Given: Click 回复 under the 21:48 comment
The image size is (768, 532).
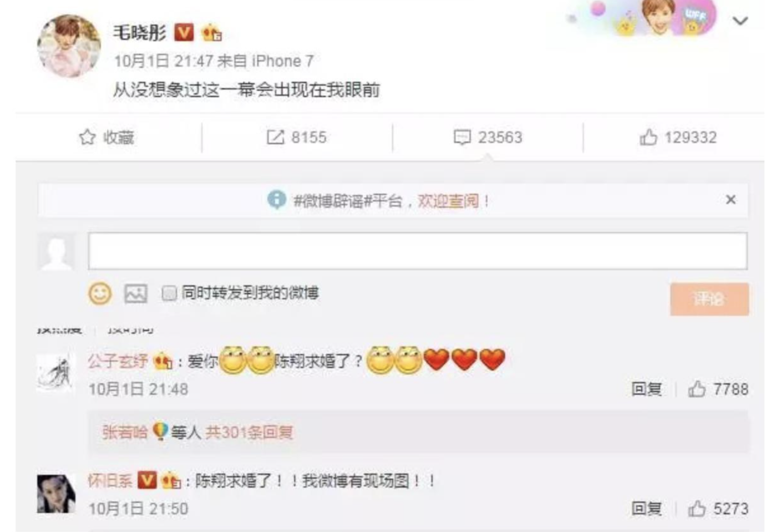Looking at the screenshot, I should pos(647,389).
